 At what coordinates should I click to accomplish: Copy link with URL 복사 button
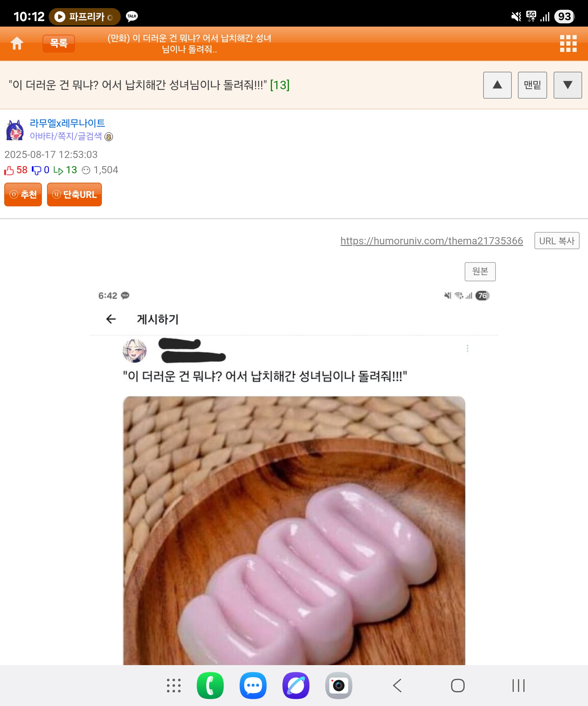tap(557, 241)
